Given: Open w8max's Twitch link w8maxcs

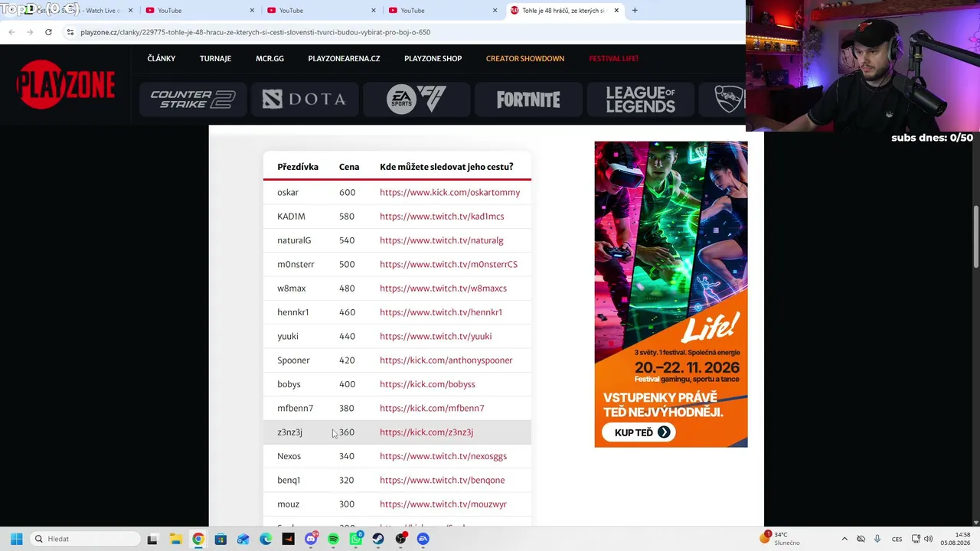Looking at the screenshot, I should [x=443, y=289].
